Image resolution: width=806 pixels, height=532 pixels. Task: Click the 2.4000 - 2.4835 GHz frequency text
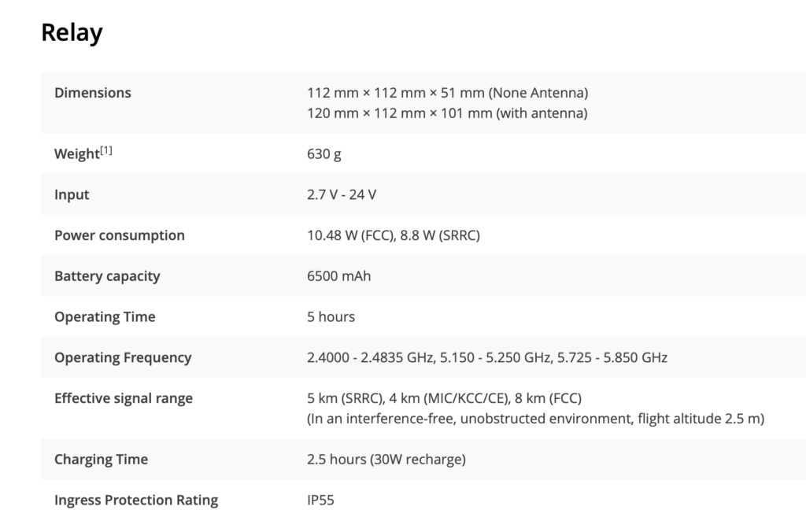point(372,357)
